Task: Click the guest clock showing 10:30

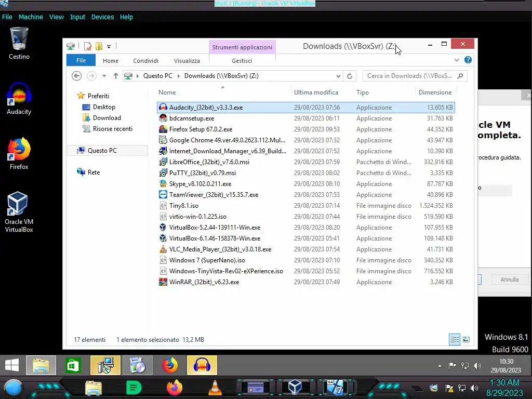Action: tap(506, 366)
